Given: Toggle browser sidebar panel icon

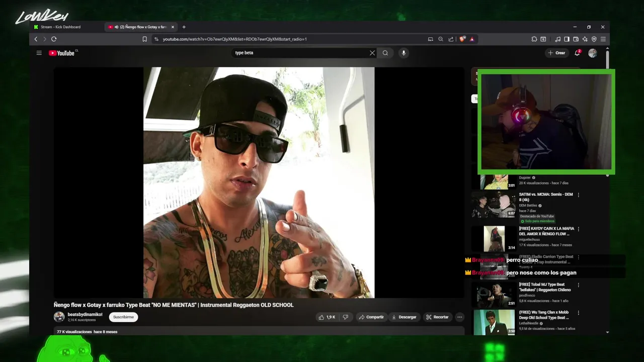Looking at the screenshot, I should click(567, 39).
